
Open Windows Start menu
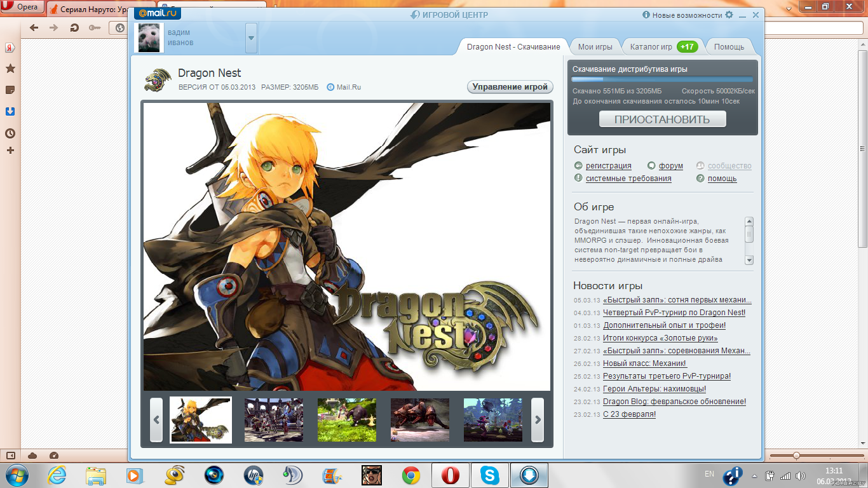(16, 475)
